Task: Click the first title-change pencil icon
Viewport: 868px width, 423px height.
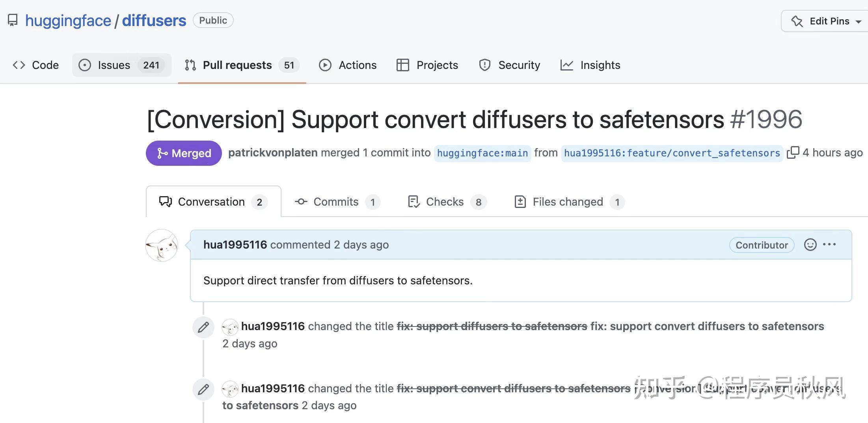Action: point(203,327)
